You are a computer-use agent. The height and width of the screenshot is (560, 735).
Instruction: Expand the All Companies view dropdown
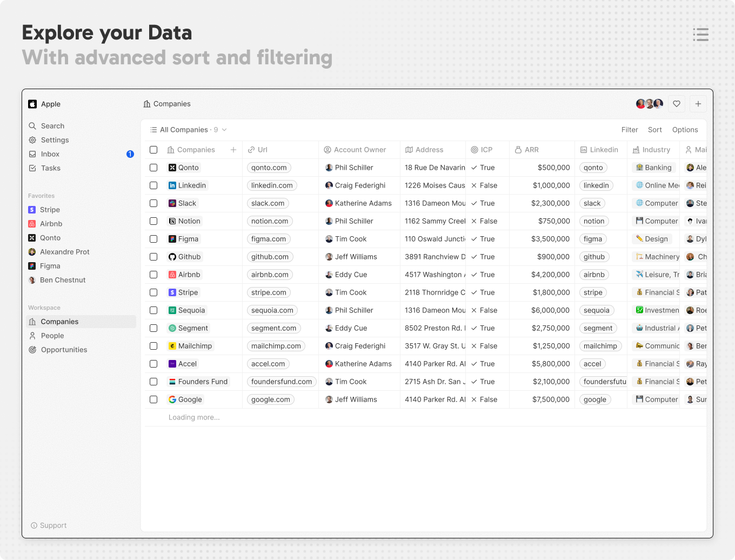224,130
